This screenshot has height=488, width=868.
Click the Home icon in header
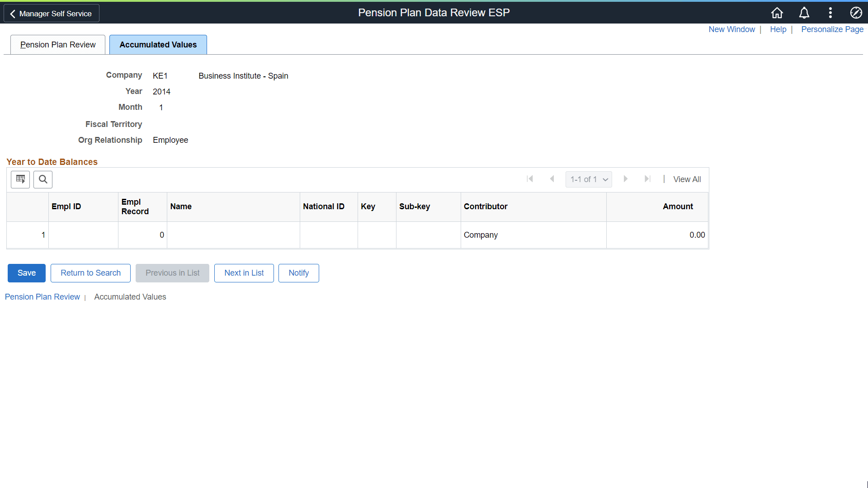pos(777,13)
